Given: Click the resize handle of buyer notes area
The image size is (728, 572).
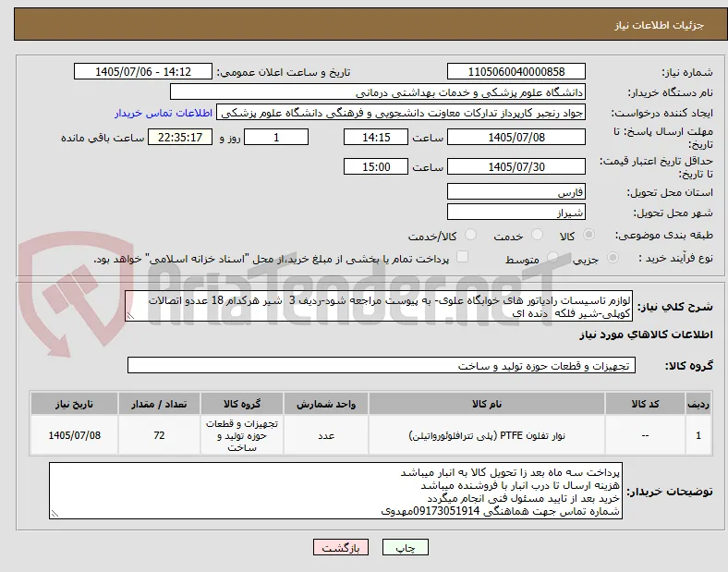Looking at the screenshot, I should (55, 514).
